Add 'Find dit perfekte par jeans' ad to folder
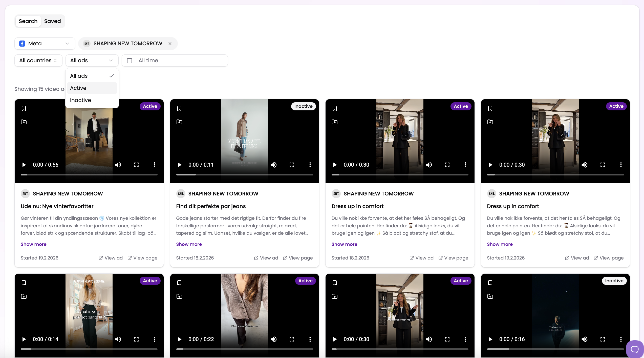Viewport: 644px width, 358px height. tap(179, 122)
